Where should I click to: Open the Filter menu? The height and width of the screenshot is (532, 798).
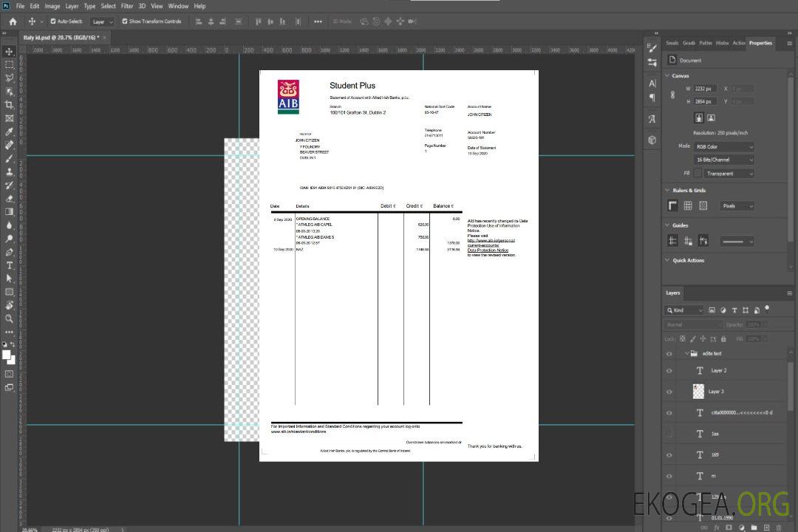coord(127,6)
